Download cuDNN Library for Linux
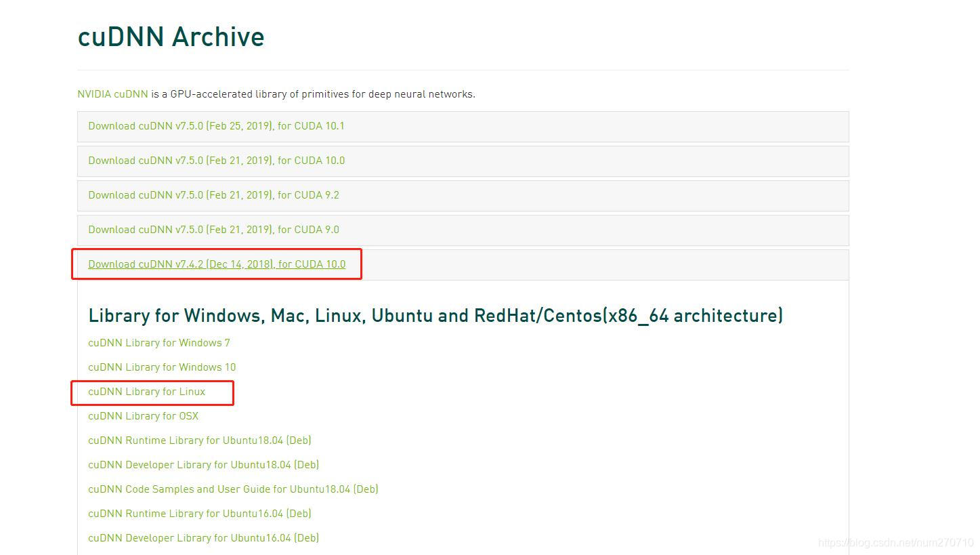The width and height of the screenshot is (980, 555). point(146,392)
